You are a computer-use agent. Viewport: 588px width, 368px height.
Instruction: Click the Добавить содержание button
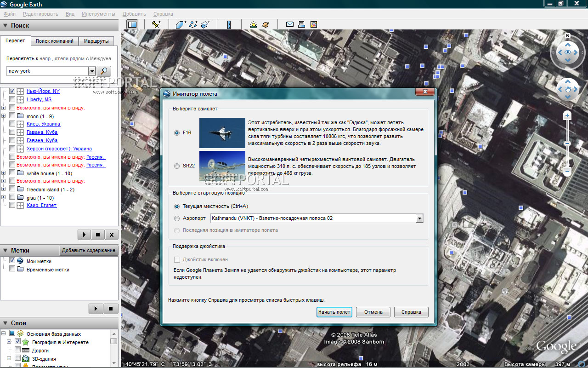pyautogui.click(x=89, y=250)
